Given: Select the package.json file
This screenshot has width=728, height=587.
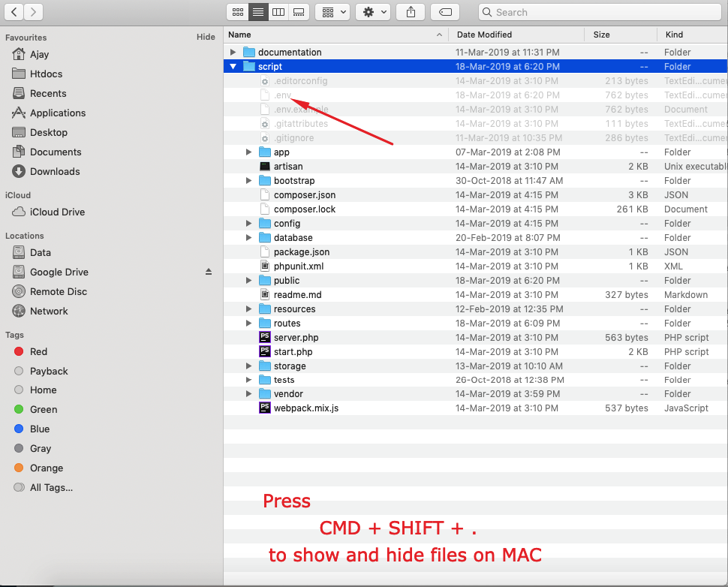Looking at the screenshot, I should pos(476,252).
